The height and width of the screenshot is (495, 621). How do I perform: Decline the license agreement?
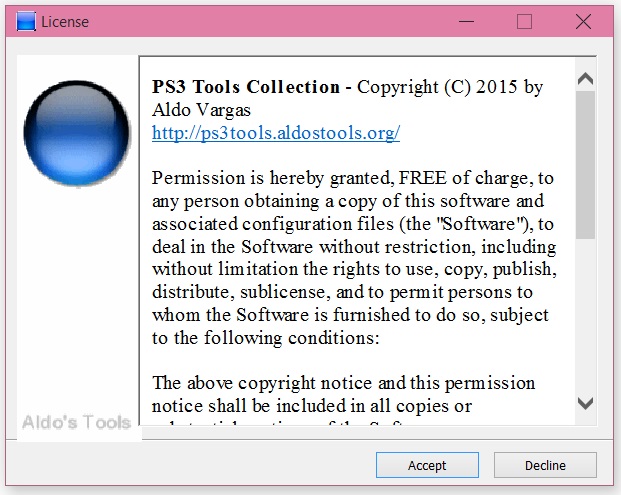click(x=545, y=465)
